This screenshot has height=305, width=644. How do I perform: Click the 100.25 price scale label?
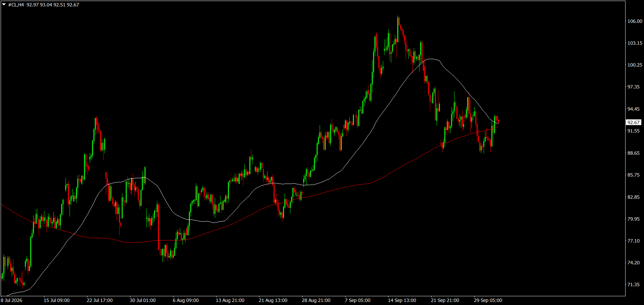pyautogui.click(x=635, y=65)
